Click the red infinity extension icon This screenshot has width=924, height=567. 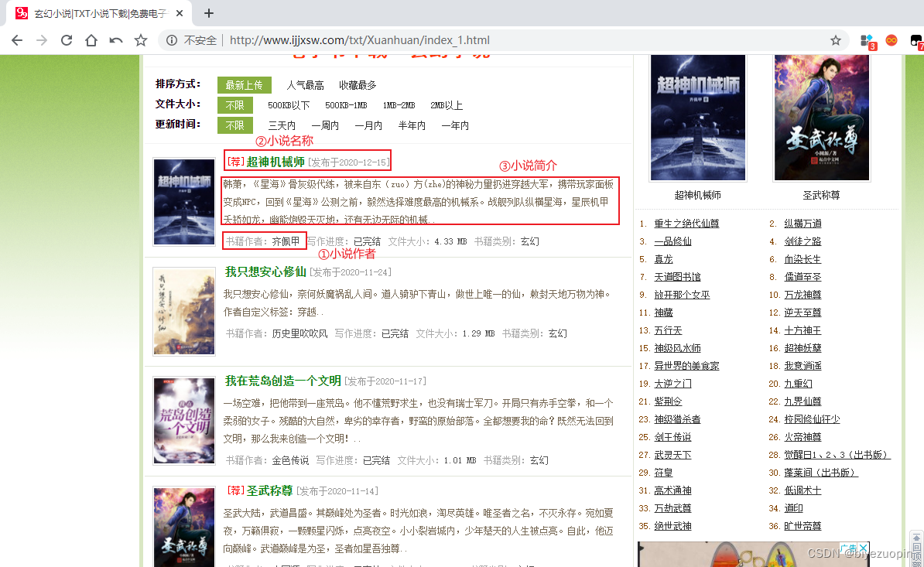click(891, 39)
